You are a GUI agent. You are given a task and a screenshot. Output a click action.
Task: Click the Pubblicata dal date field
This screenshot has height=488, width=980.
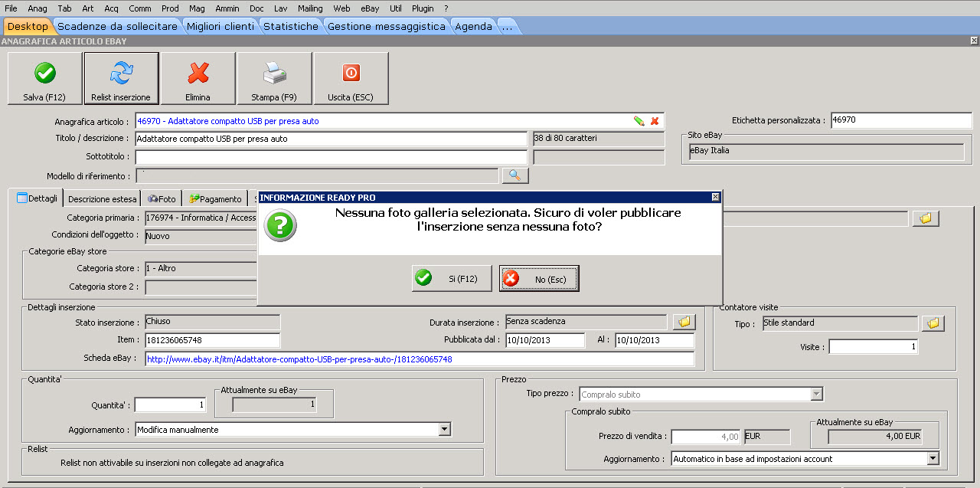(x=545, y=340)
